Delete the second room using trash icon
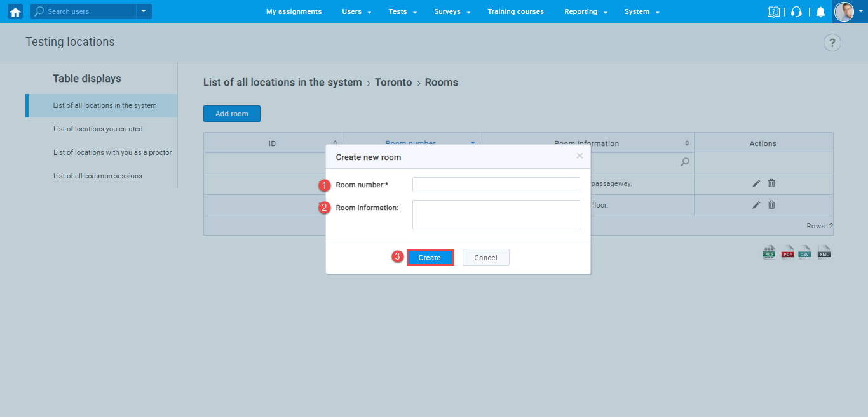This screenshot has width=868, height=417. point(771,205)
